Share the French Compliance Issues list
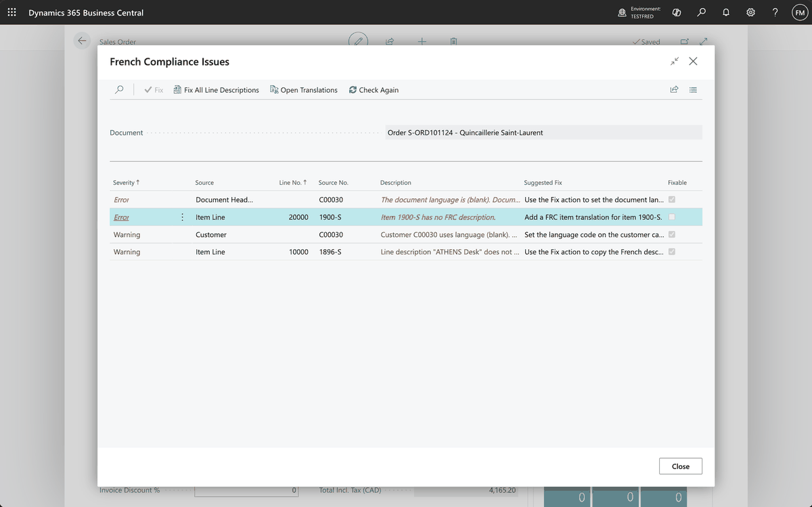Screen dimensions: 812x507 pos(674,89)
